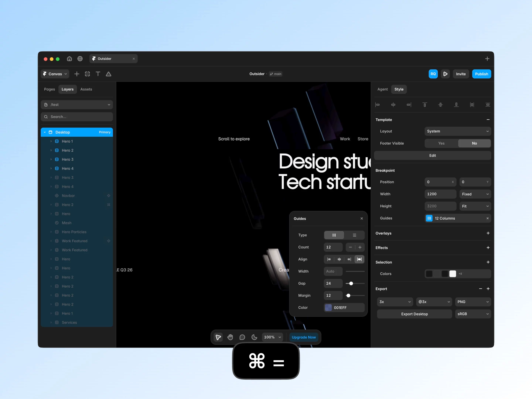
Task: Select the Hand tool
Action: coord(230,337)
